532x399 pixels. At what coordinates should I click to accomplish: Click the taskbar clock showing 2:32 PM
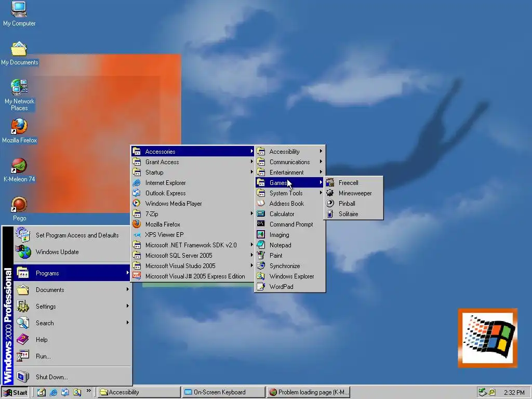coord(514,393)
